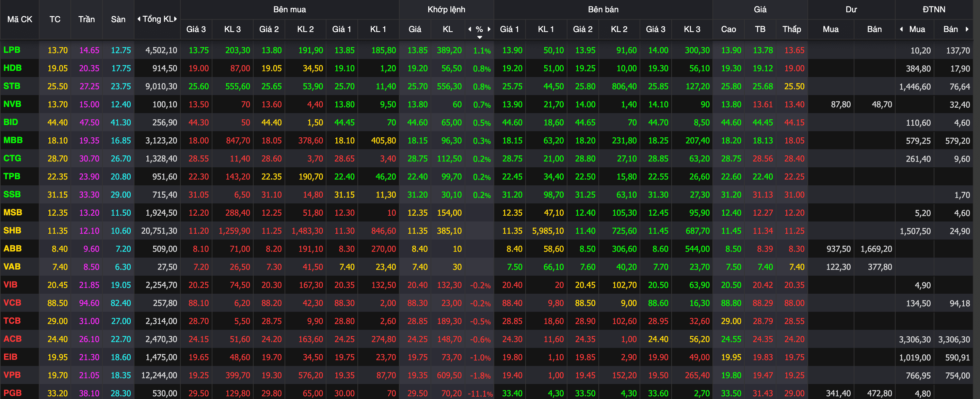Click SHB sell volume "5,985,10"
Image resolution: width=980 pixels, height=399 pixels.
pos(548,231)
